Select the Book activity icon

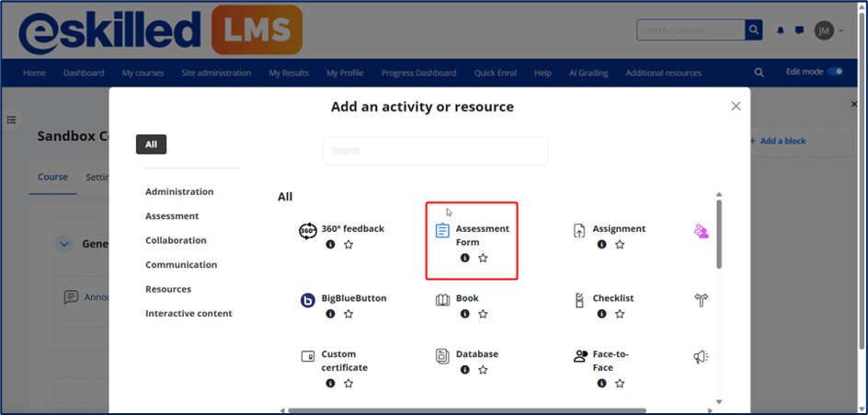[442, 300]
